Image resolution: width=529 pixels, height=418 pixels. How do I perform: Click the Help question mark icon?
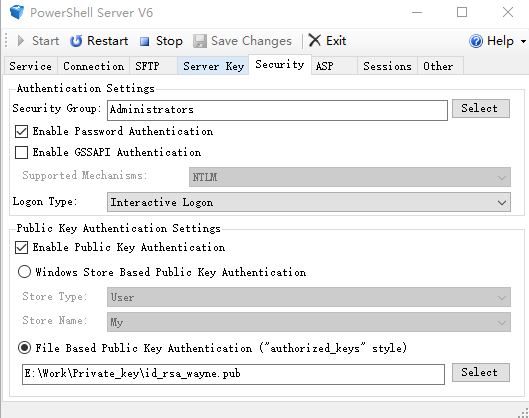[476, 41]
